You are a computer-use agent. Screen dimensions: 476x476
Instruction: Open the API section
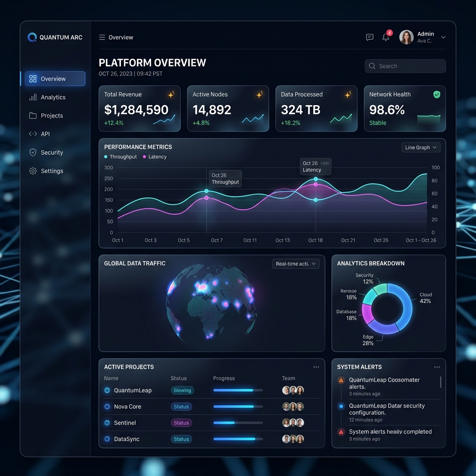click(x=40, y=134)
